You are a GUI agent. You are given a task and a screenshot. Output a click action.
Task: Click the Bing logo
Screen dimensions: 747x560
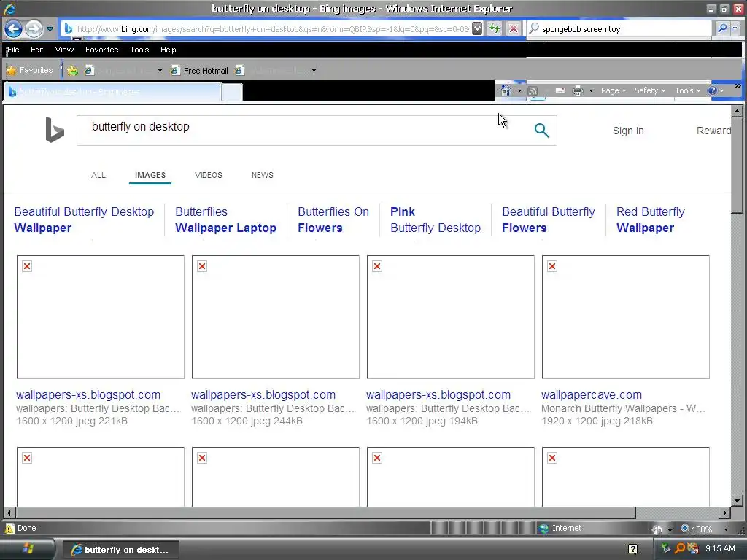tap(54, 130)
